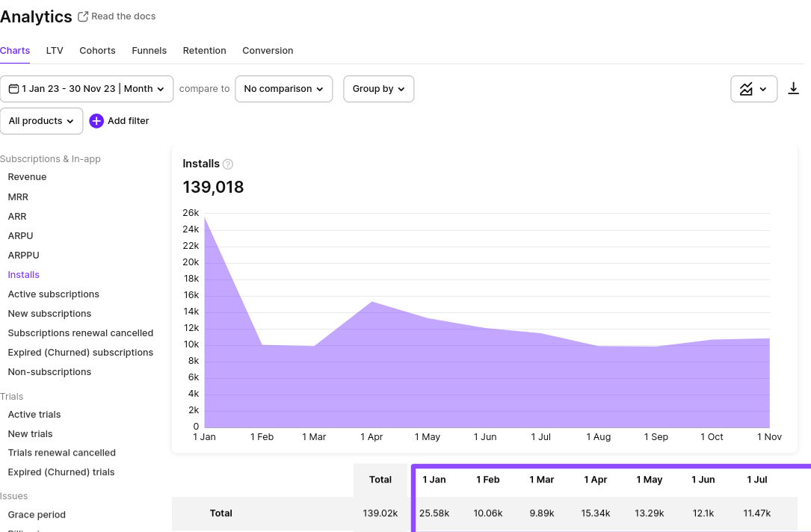Select MRR chart in sidebar
The image size is (811, 532).
18,197
